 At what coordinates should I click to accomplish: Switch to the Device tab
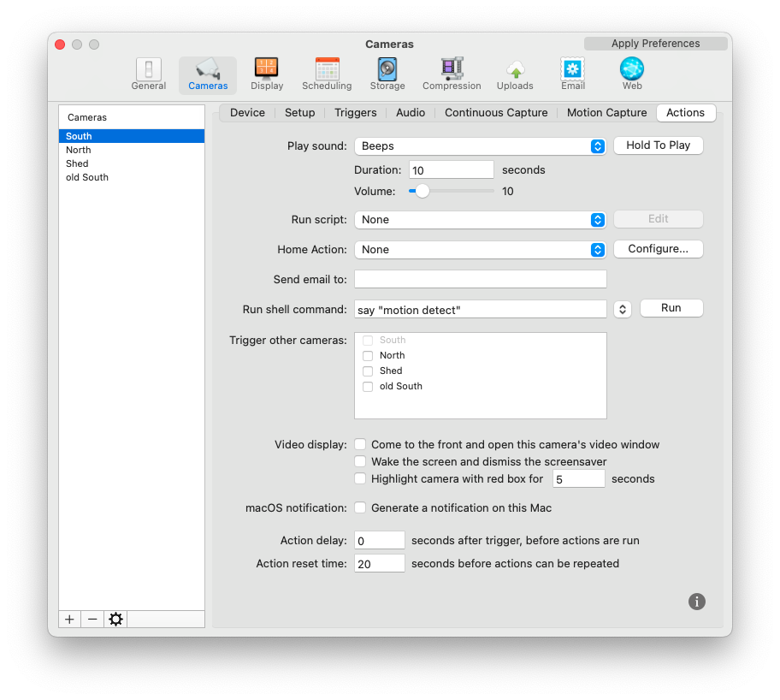coord(247,112)
